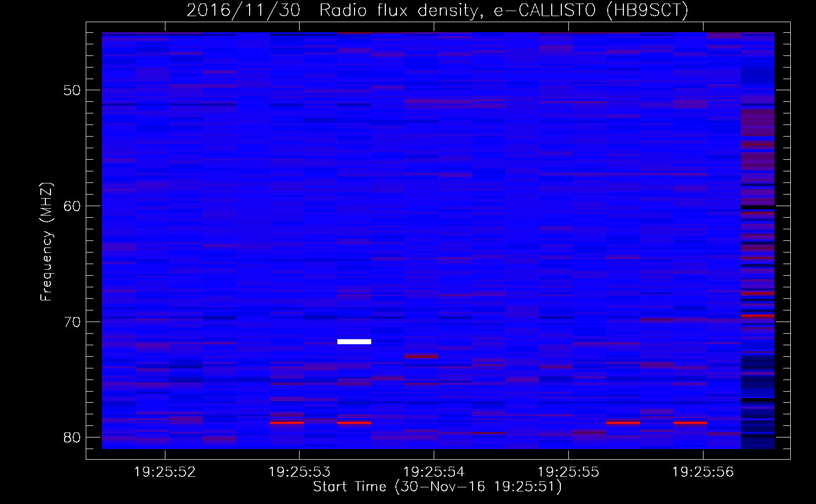This screenshot has height=504, width=816.
Task: Click the '60' frequency tick label
Action: coord(72,206)
